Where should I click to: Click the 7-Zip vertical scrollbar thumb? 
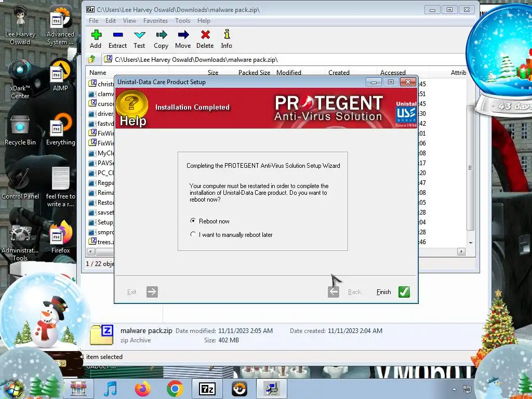click(470, 168)
